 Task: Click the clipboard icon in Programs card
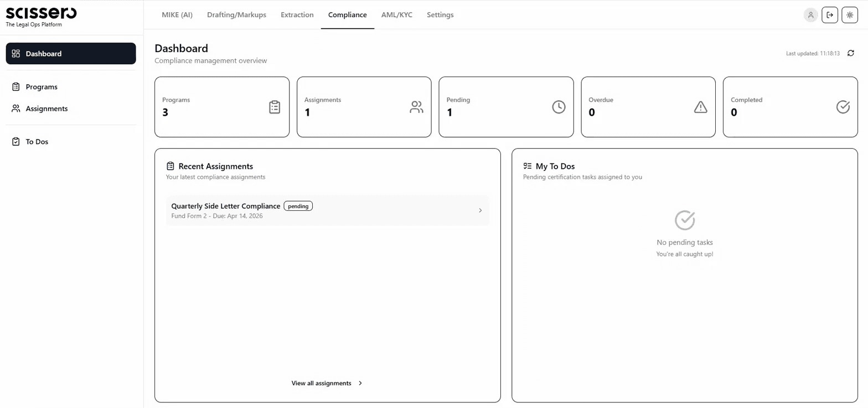point(275,107)
